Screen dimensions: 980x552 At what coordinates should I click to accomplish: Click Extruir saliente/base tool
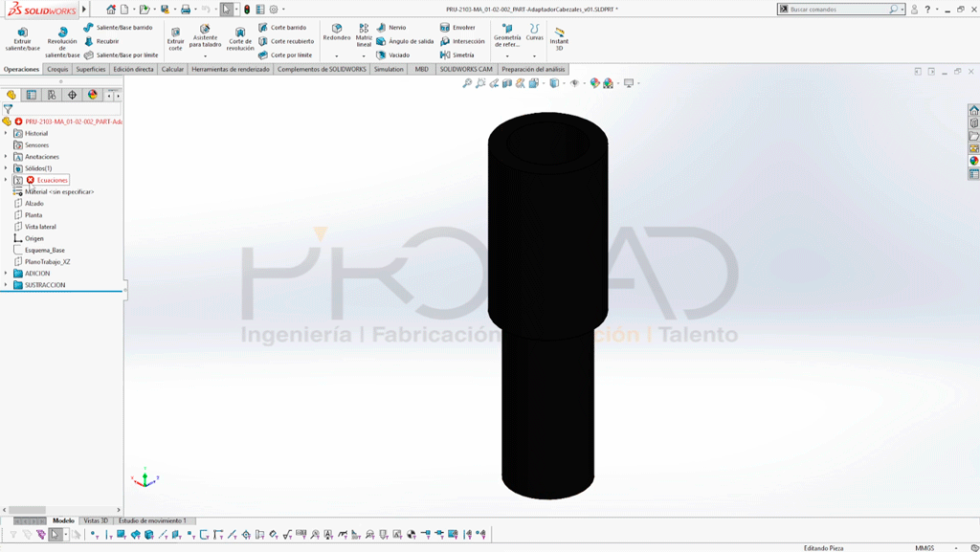pos(22,38)
